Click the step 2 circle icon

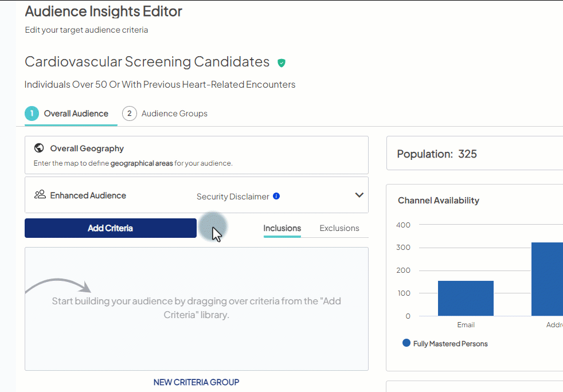[x=129, y=113]
